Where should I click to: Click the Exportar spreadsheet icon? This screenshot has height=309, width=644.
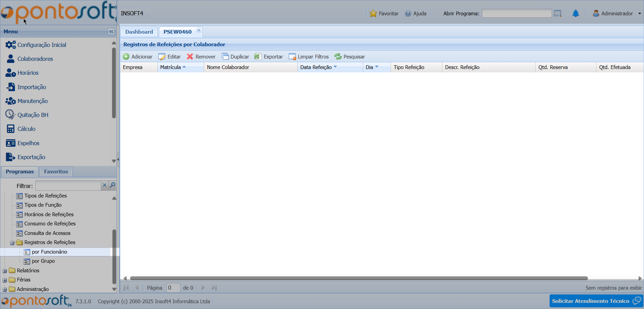click(x=258, y=57)
